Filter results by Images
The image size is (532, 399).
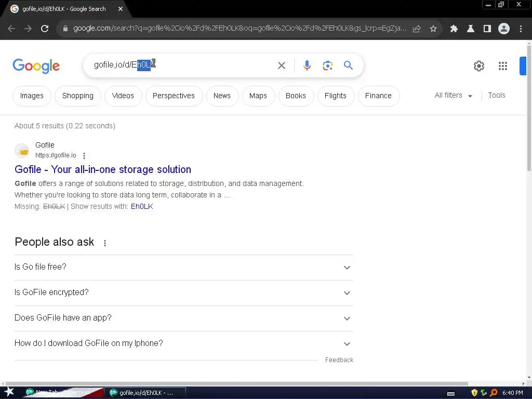click(32, 96)
